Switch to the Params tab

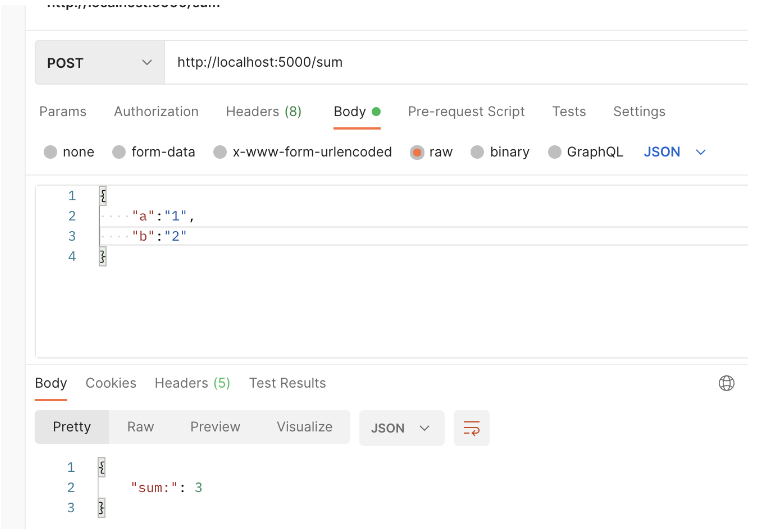[x=63, y=111]
